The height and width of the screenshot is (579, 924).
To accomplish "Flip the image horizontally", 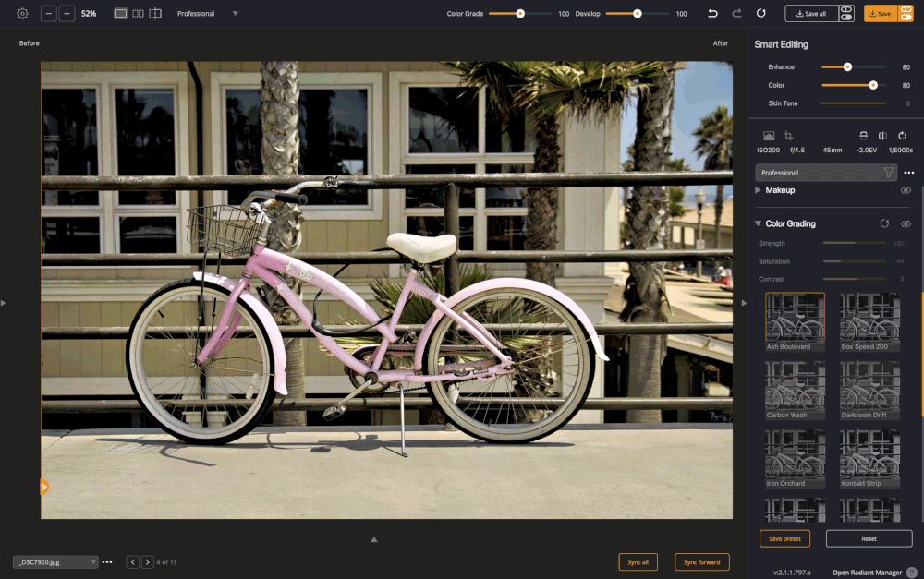I will (882, 136).
